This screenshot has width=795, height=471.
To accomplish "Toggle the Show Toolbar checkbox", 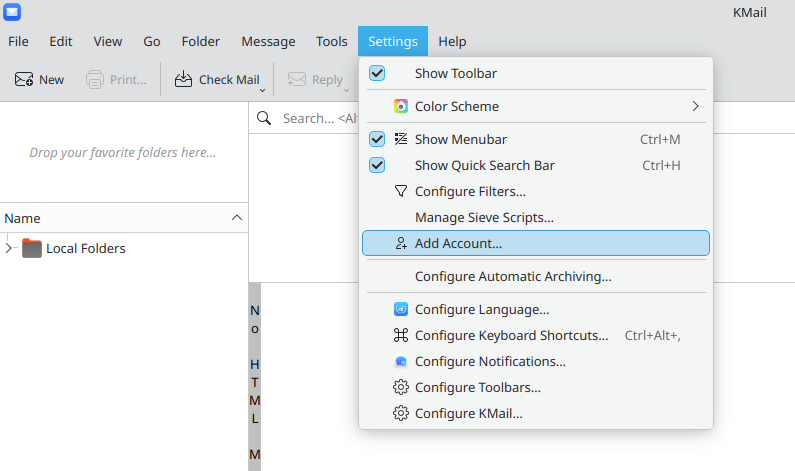I will tap(377, 73).
